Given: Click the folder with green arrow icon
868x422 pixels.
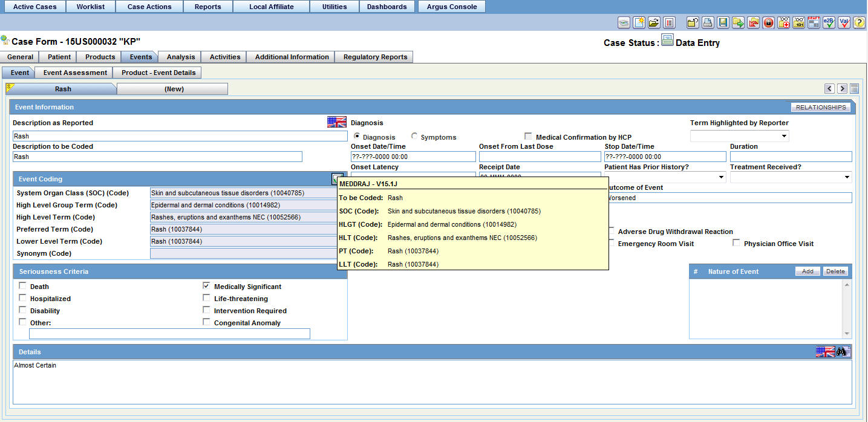Looking at the screenshot, I should (738, 23).
